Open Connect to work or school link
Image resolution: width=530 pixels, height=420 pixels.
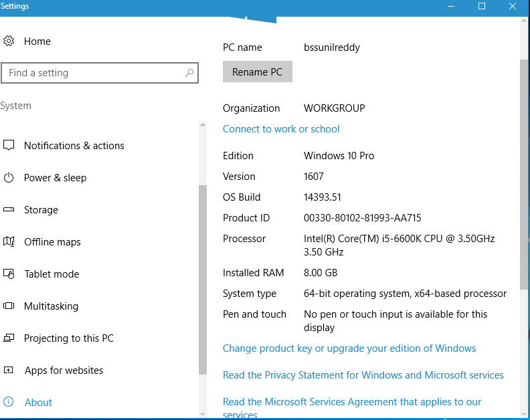pyautogui.click(x=281, y=129)
